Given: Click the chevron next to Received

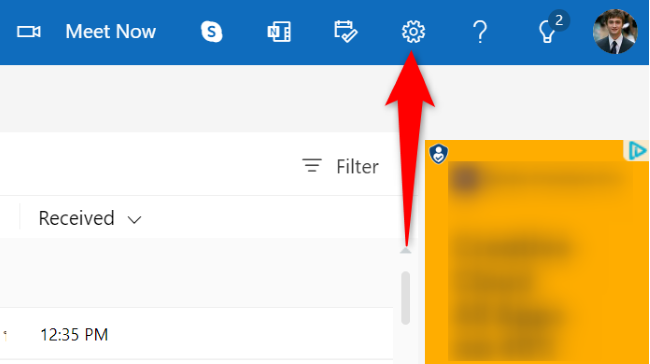Looking at the screenshot, I should [134, 220].
